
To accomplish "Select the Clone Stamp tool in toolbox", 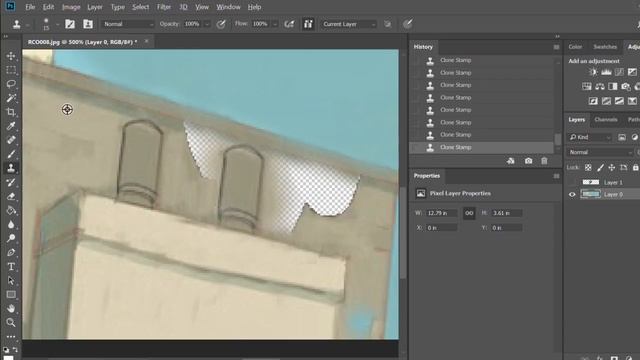I will (11, 168).
